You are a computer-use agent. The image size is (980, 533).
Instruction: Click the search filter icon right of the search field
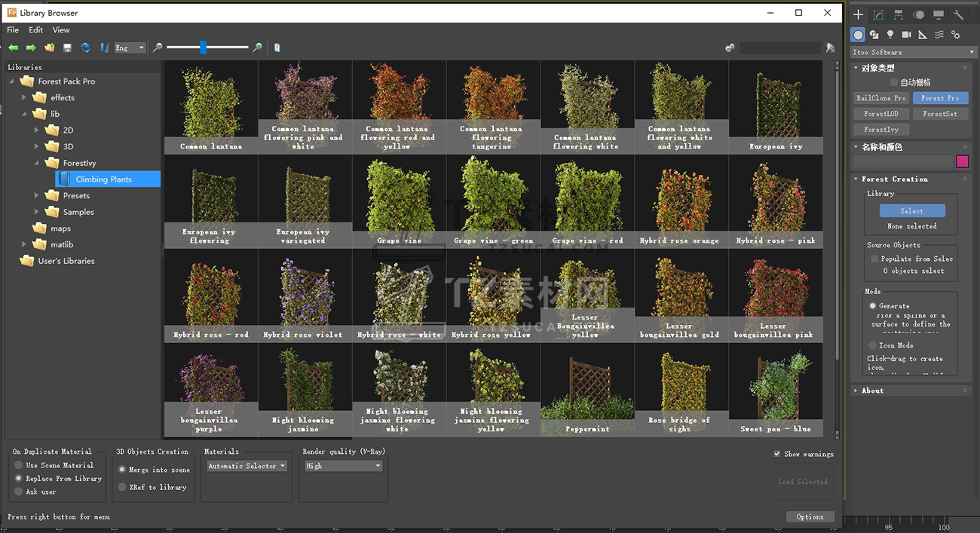coord(830,47)
